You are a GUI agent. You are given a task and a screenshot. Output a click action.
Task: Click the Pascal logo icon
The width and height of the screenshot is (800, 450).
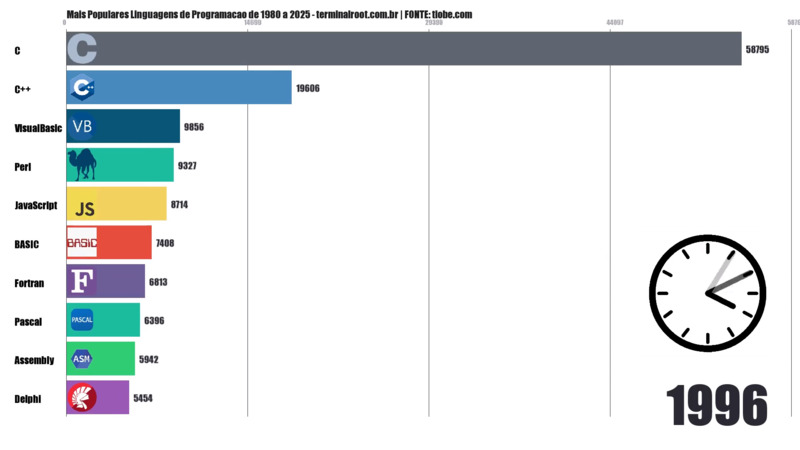(82, 320)
